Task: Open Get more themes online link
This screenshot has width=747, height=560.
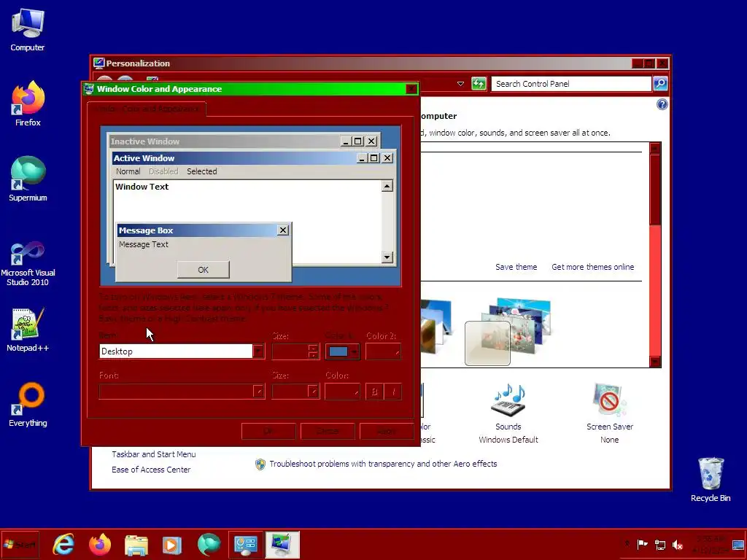Action: pos(592,267)
